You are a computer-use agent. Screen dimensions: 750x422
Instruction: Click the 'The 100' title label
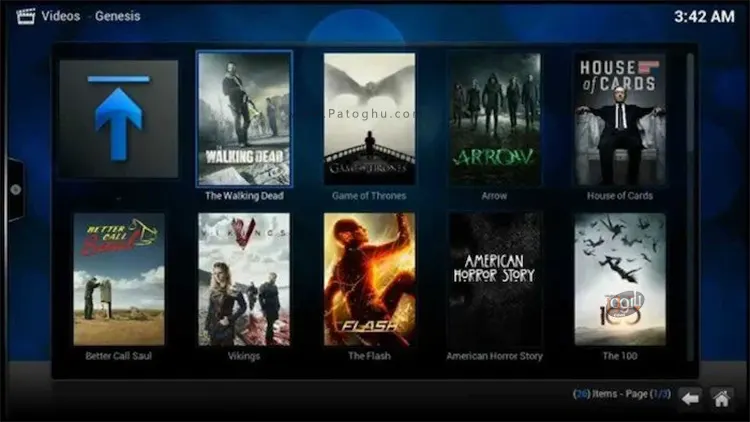pos(620,356)
